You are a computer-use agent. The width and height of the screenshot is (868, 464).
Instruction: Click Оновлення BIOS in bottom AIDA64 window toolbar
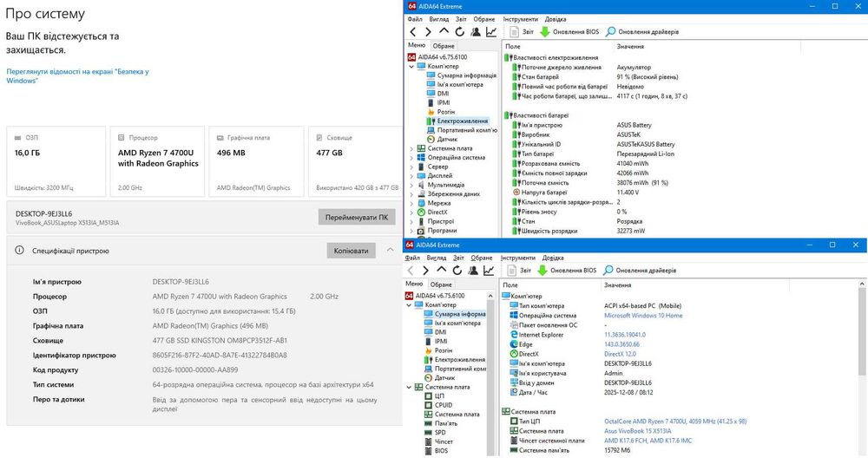coord(568,271)
